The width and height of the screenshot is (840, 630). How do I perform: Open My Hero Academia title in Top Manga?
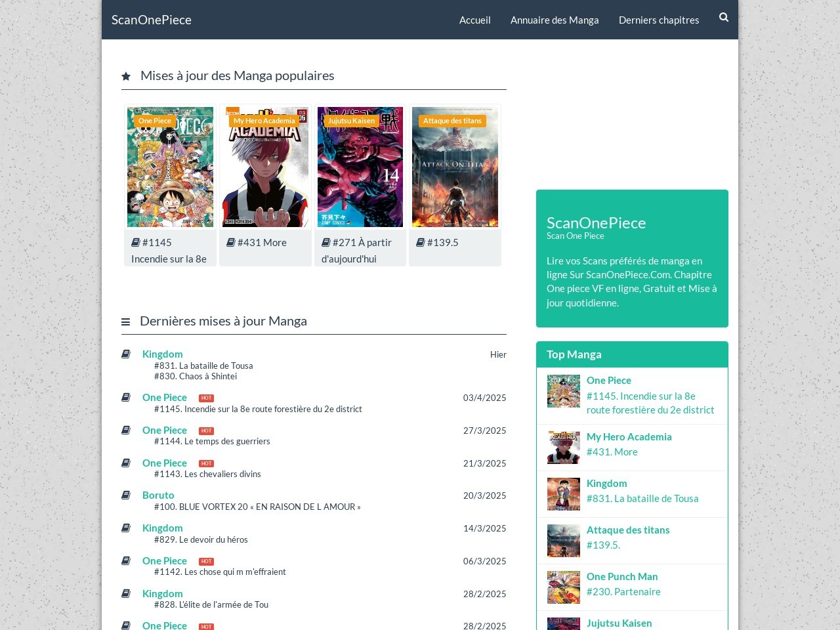pyautogui.click(x=629, y=436)
